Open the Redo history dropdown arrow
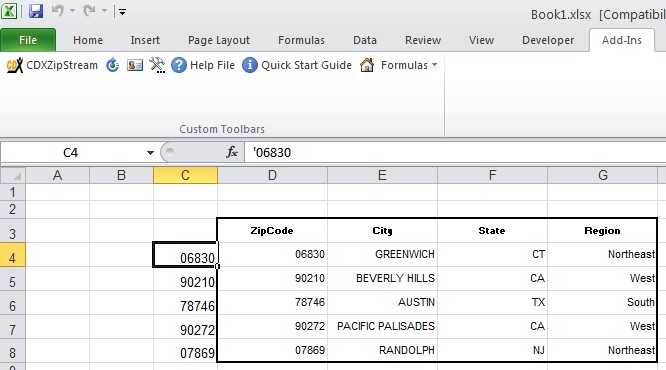 (x=104, y=11)
